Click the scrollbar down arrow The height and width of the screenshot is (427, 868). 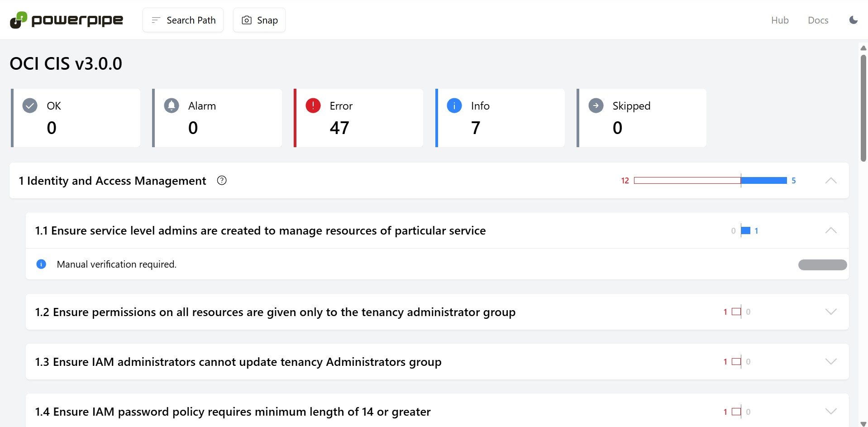pos(863,424)
